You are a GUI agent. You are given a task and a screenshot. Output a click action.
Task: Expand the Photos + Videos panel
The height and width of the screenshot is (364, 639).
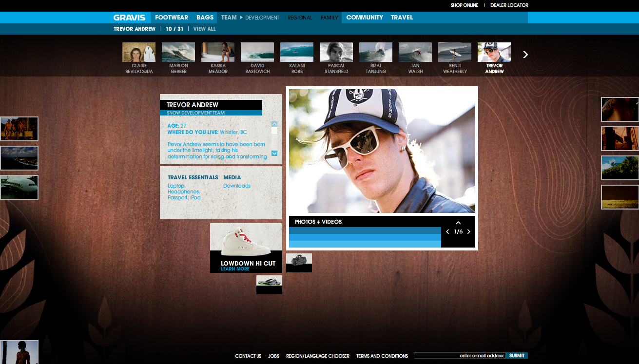pyautogui.click(x=458, y=223)
